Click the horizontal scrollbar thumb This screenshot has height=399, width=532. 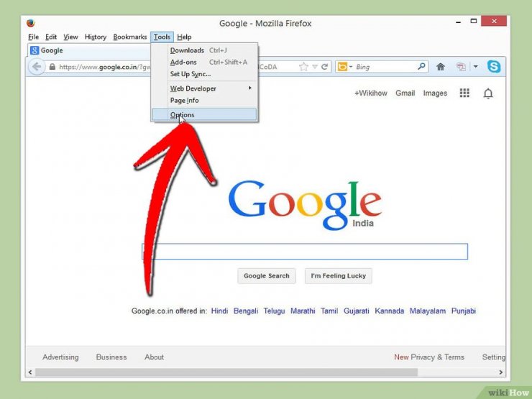coord(226,372)
